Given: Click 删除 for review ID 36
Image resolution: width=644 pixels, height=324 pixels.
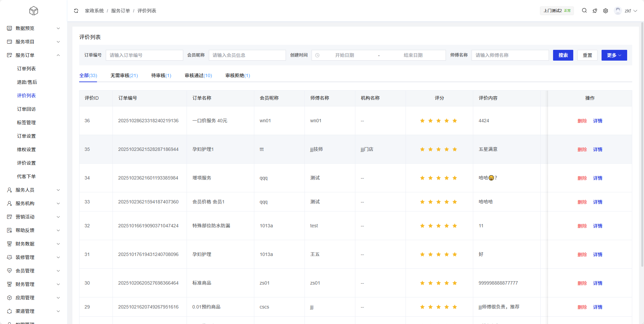Looking at the screenshot, I should point(582,121).
